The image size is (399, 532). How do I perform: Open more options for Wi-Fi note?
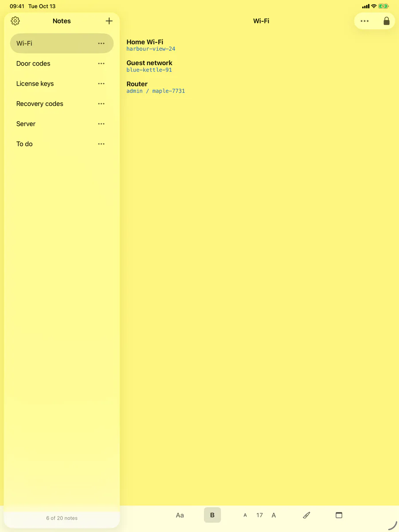pos(101,43)
